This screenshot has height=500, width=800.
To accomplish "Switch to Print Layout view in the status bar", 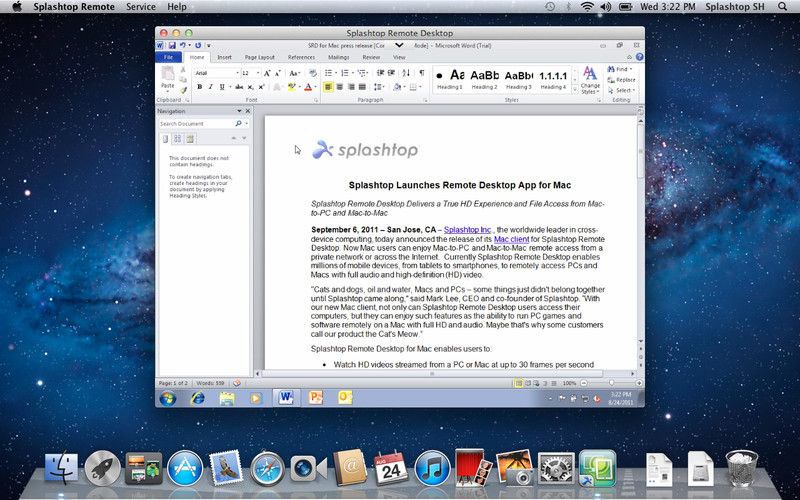I will (x=518, y=383).
